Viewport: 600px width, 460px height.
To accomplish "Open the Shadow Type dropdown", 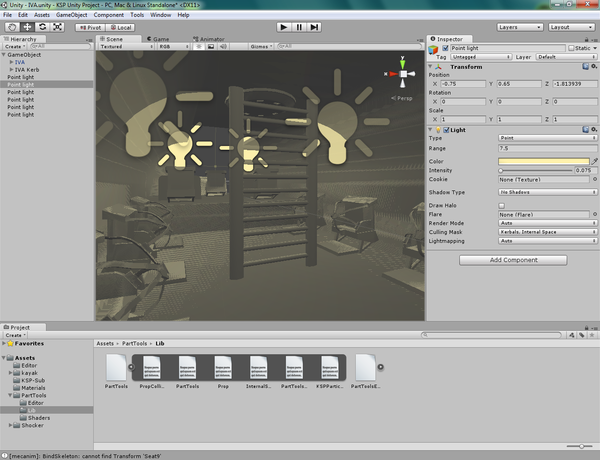I will 547,191.
